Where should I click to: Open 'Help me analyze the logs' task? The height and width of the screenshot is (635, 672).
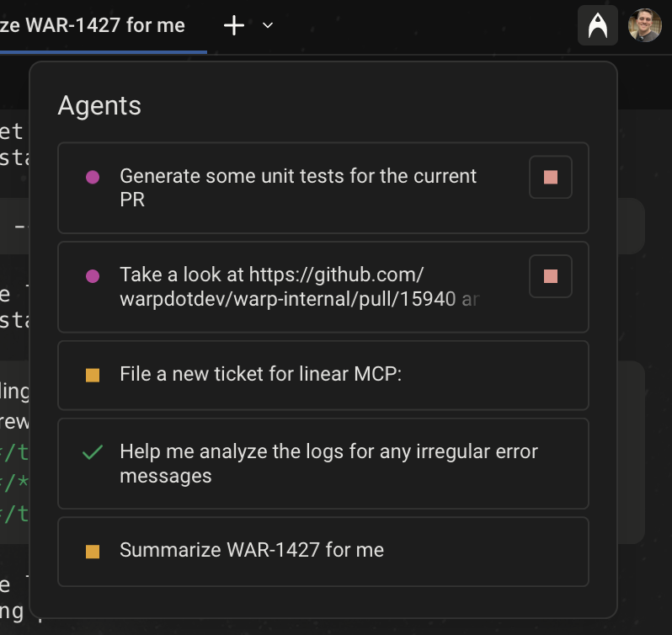(x=328, y=463)
